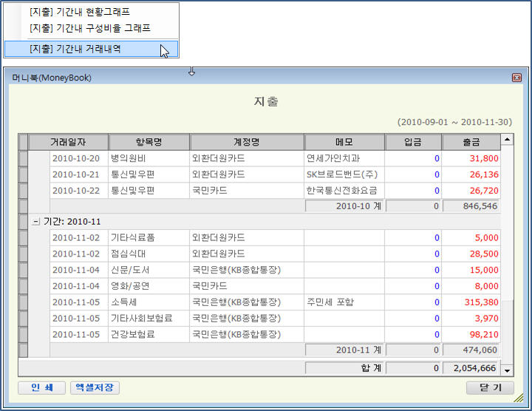
Task: Select the 2010-10-20 병의원비 date cell
Action: click(x=79, y=158)
